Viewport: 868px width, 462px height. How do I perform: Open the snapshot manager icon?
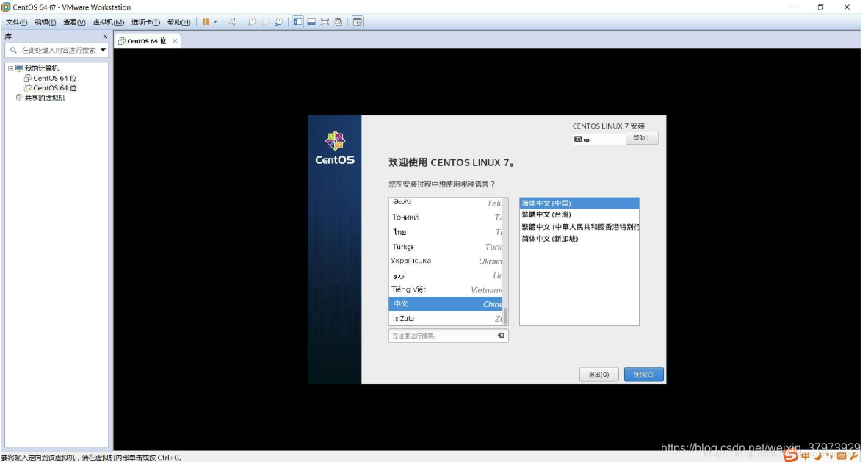tap(279, 22)
